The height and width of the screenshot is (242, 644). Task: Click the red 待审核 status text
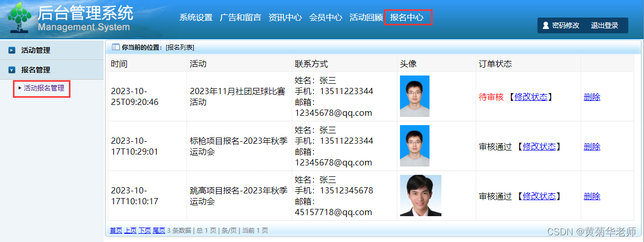[x=491, y=97]
